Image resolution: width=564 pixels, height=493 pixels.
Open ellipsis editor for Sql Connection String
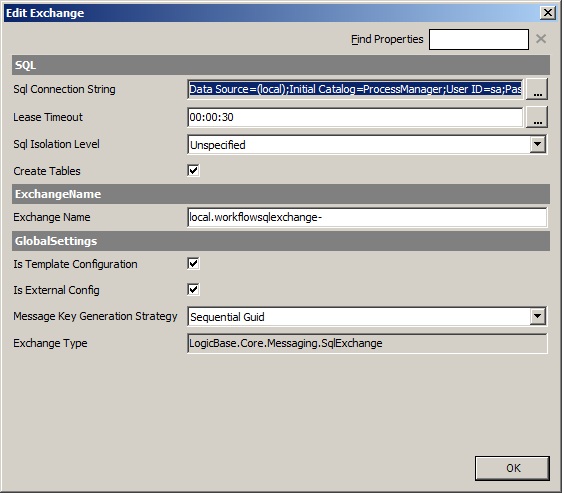coord(537,89)
